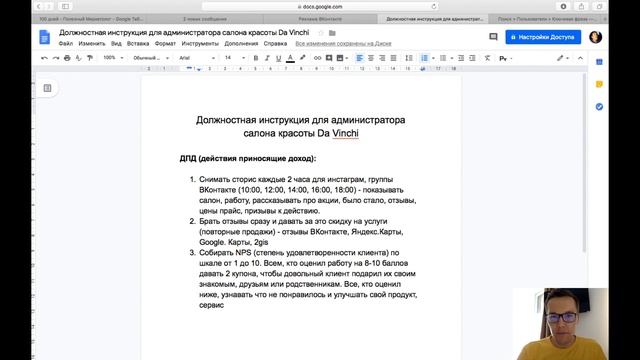Open Tasks in the side panel
Viewport: 640px width, 360px height.
pos(599,107)
